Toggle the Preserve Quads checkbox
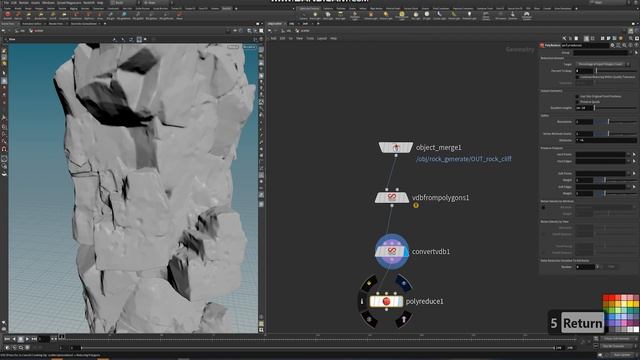 pos(577,102)
